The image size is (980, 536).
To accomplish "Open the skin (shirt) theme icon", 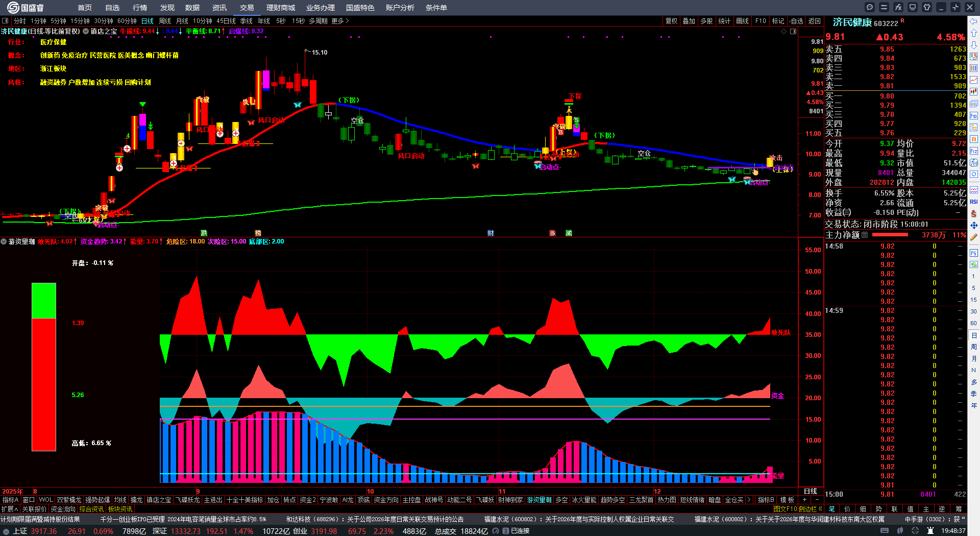I will [x=927, y=7].
